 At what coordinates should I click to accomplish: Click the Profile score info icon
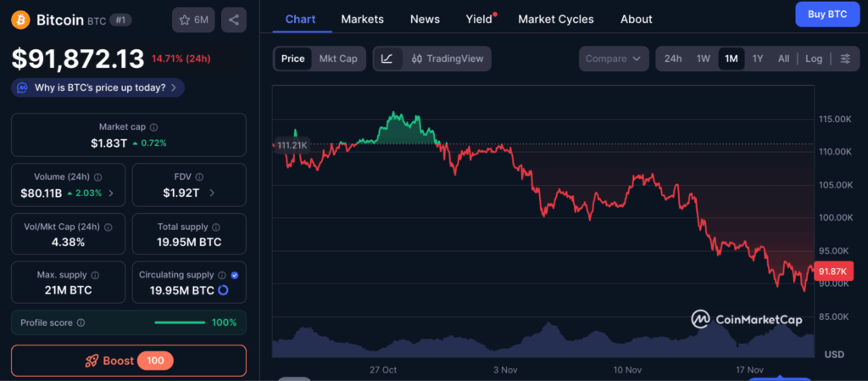pyautogui.click(x=81, y=322)
